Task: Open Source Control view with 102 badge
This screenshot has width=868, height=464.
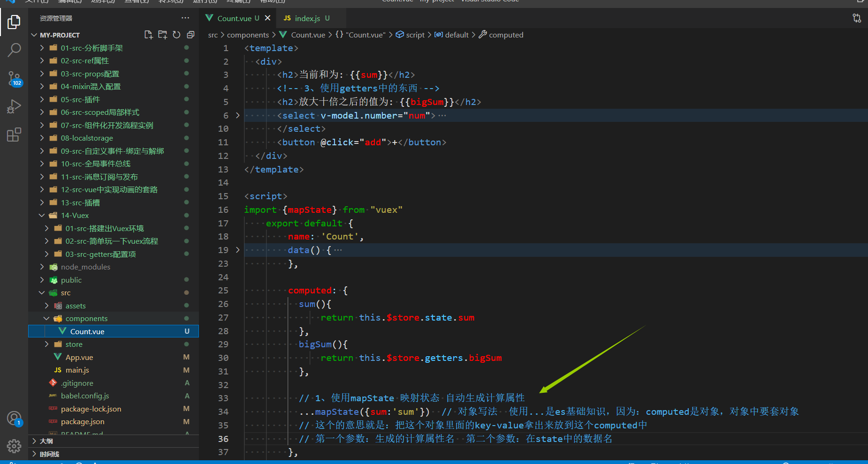Action: pyautogui.click(x=14, y=79)
